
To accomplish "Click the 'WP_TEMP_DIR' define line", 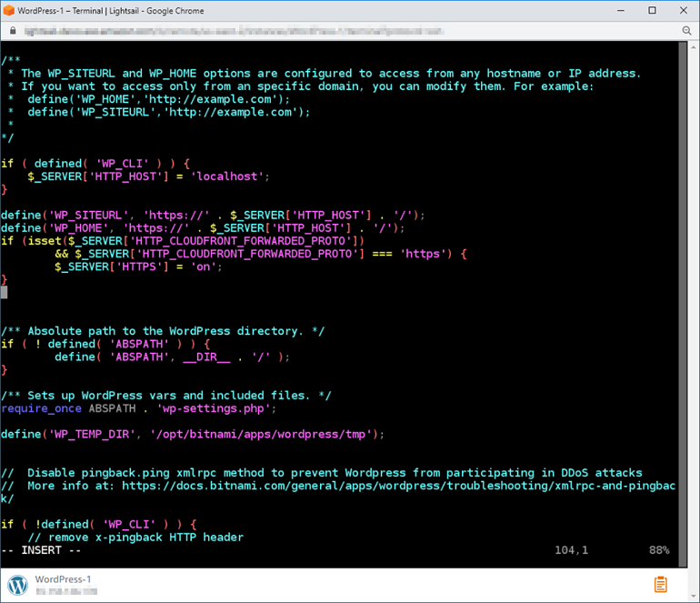I will (193, 435).
